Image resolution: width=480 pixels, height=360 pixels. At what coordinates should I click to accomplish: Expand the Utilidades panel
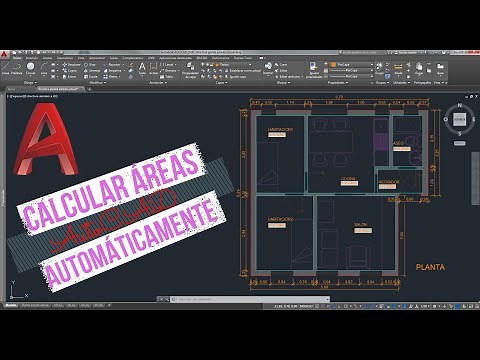point(401,82)
